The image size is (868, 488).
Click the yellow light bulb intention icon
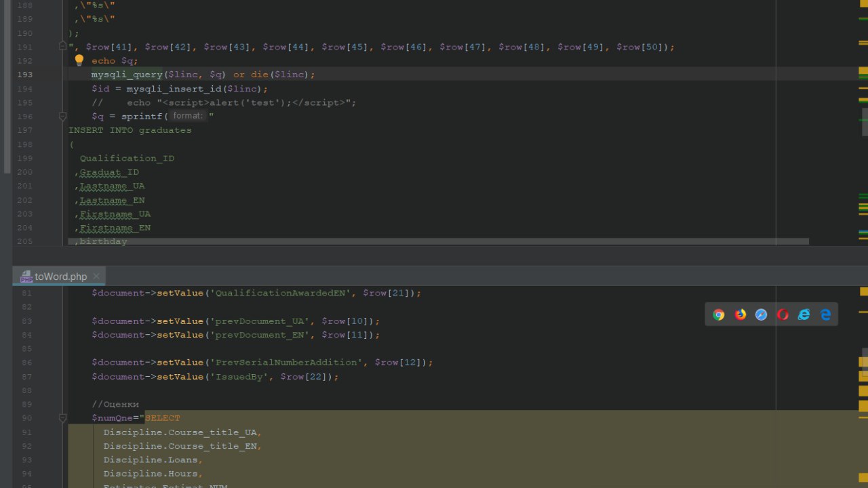coord(79,60)
